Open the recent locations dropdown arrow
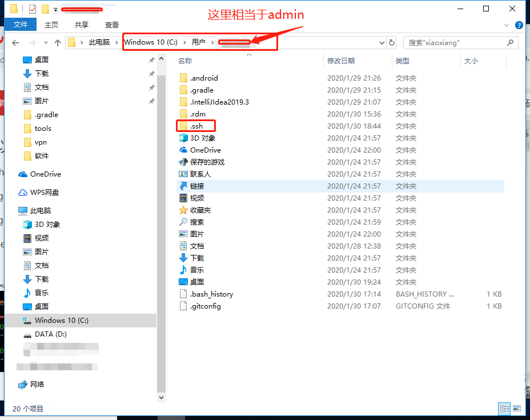 pyautogui.click(x=46, y=43)
